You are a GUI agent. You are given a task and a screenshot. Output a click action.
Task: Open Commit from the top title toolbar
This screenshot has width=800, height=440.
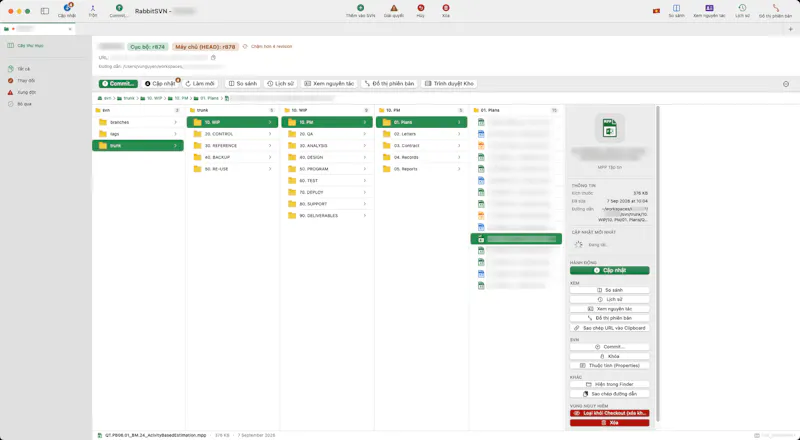tap(119, 8)
